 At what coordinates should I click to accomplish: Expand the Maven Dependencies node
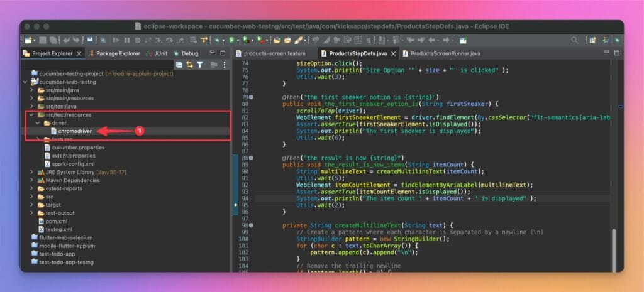[31, 180]
